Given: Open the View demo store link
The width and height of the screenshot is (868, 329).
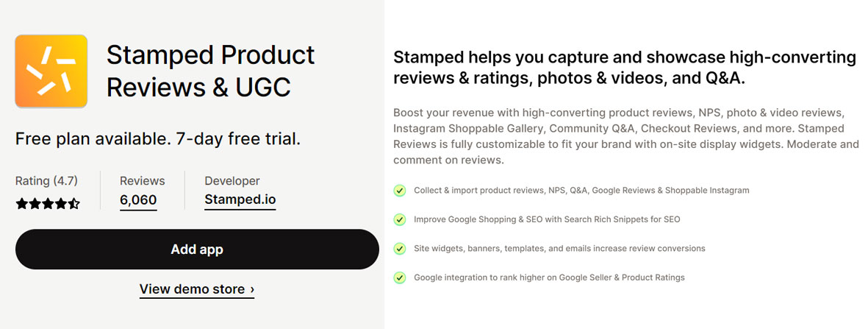Looking at the screenshot, I should (x=196, y=289).
